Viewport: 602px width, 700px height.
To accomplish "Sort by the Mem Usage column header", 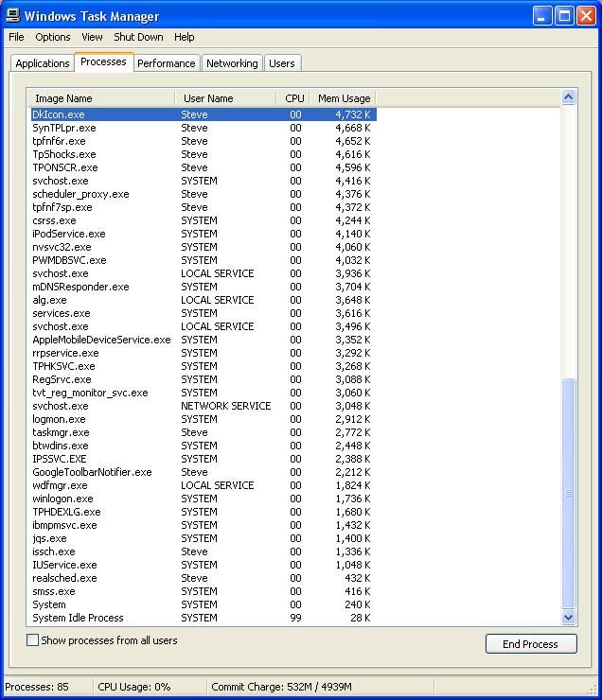I will [x=343, y=98].
